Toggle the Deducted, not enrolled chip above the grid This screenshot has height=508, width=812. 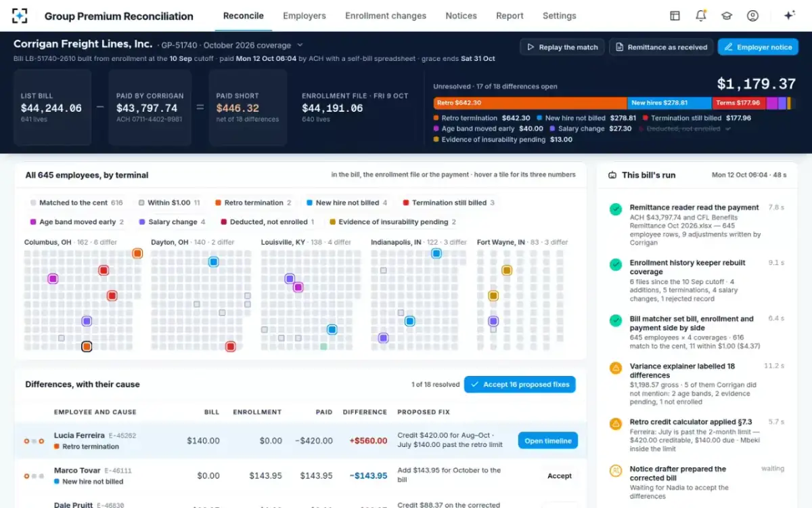pos(267,221)
